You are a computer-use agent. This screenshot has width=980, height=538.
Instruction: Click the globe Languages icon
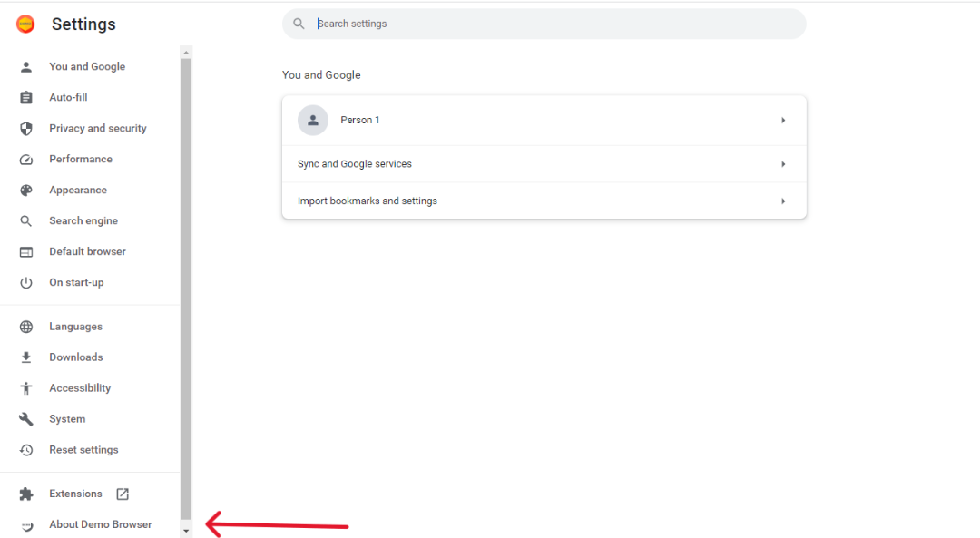(26, 327)
